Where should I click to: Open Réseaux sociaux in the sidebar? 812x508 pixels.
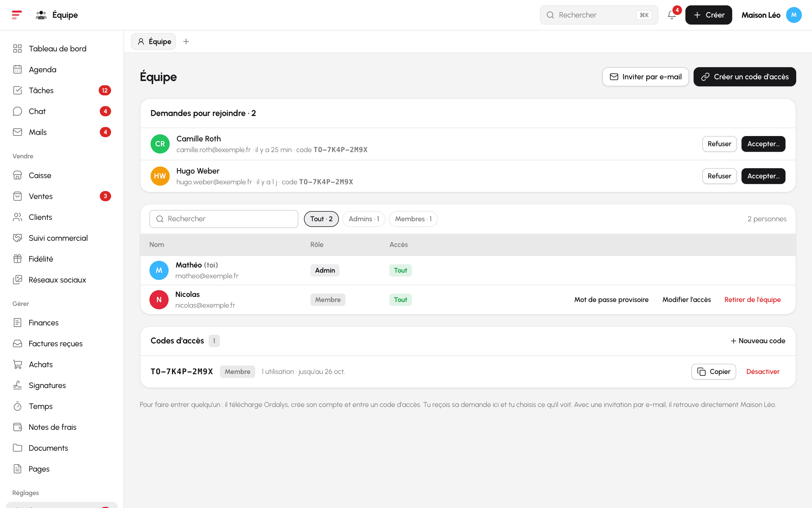62,279
